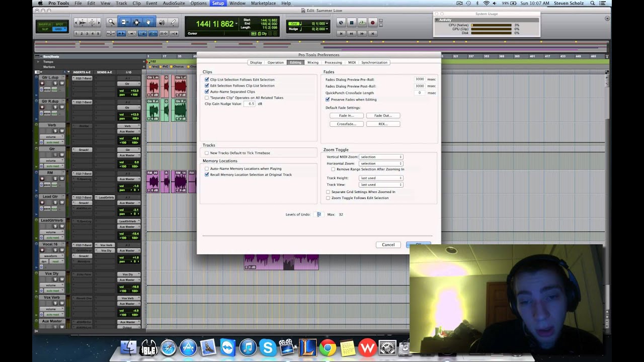Uncheck Preserve Fades when Editing
This screenshot has height=362, width=644.
328,100
